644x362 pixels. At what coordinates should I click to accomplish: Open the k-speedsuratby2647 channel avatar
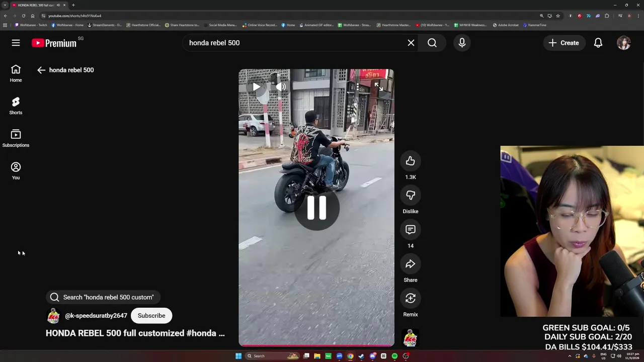tap(53, 316)
